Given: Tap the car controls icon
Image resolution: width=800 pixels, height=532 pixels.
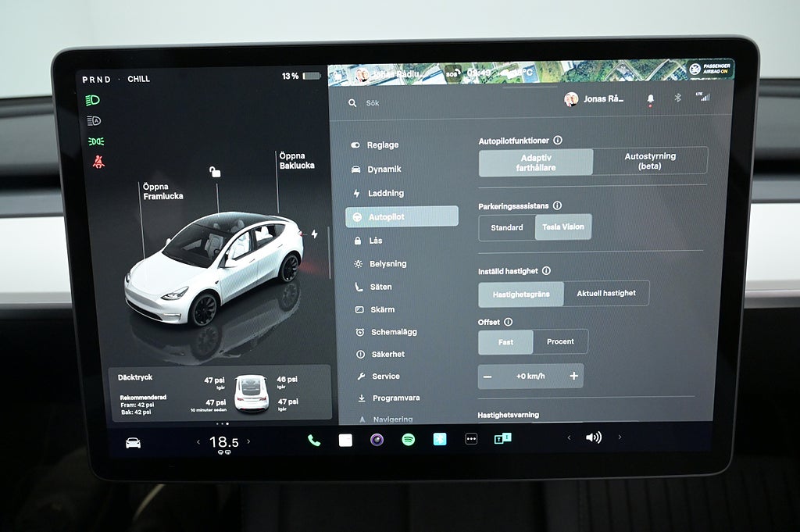Looking at the screenshot, I should pyautogui.click(x=134, y=443).
